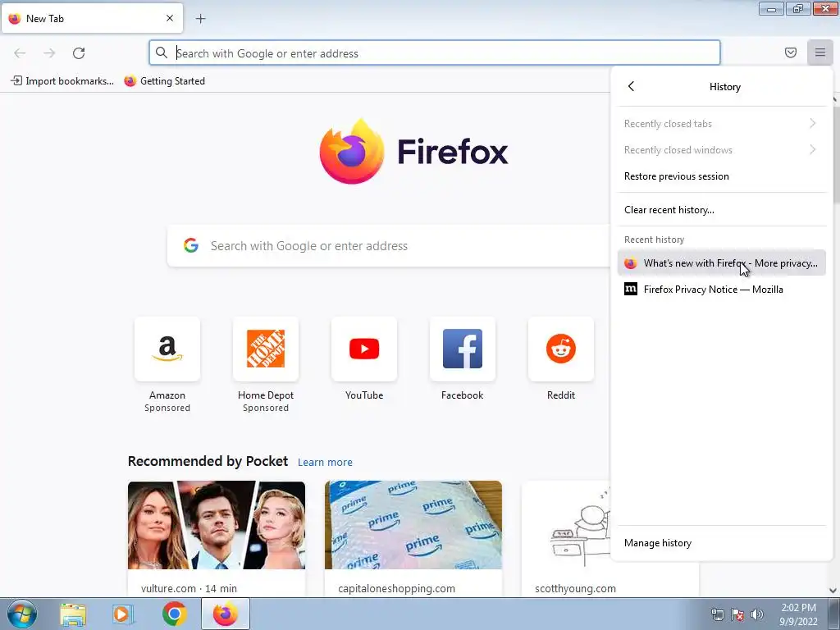Expand Recently closed tabs submenu

click(x=721, y=124)
